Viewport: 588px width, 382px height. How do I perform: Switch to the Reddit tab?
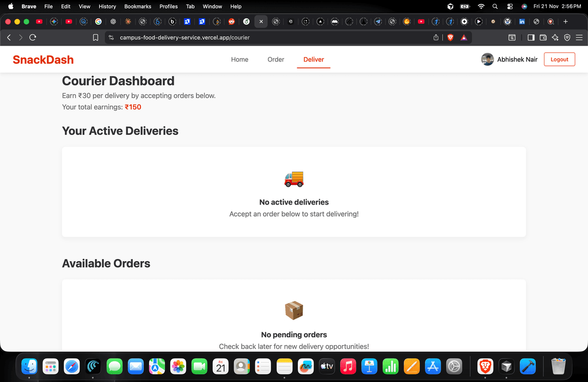(231, 21)
